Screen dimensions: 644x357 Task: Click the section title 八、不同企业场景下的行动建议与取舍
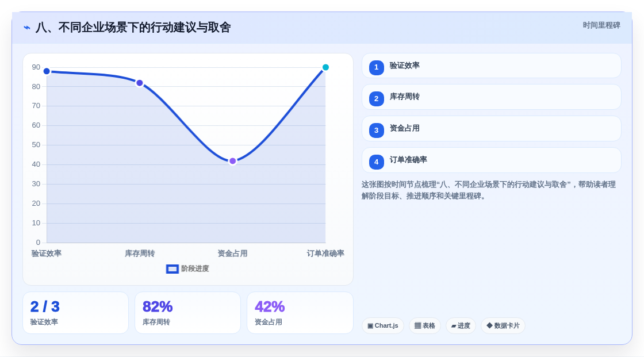(133, 28)
